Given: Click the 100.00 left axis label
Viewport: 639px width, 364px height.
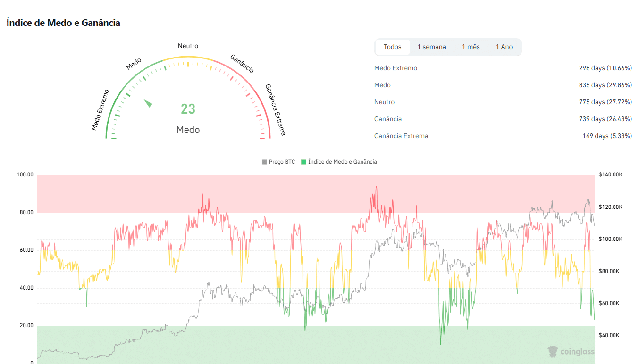Looking at the screenshot, I should click(25, 174).
